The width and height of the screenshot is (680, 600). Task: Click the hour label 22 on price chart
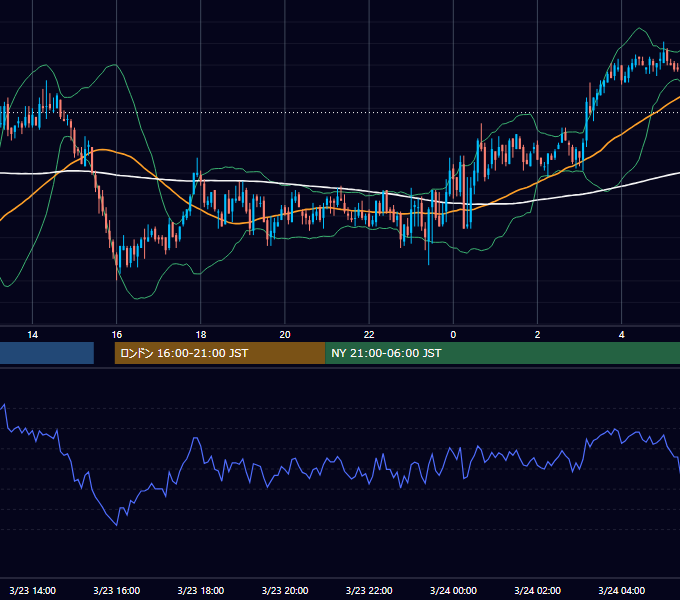point(369,335)
